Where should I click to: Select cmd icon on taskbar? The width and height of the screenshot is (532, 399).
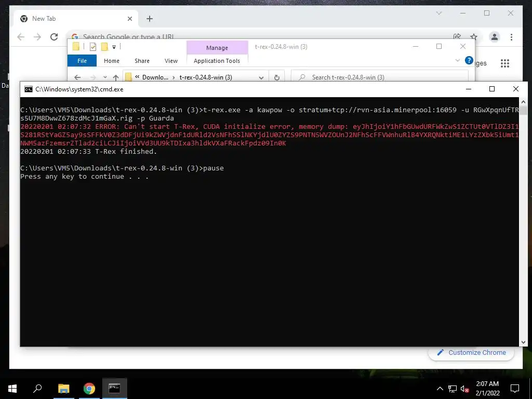click(x=114, y=389)
